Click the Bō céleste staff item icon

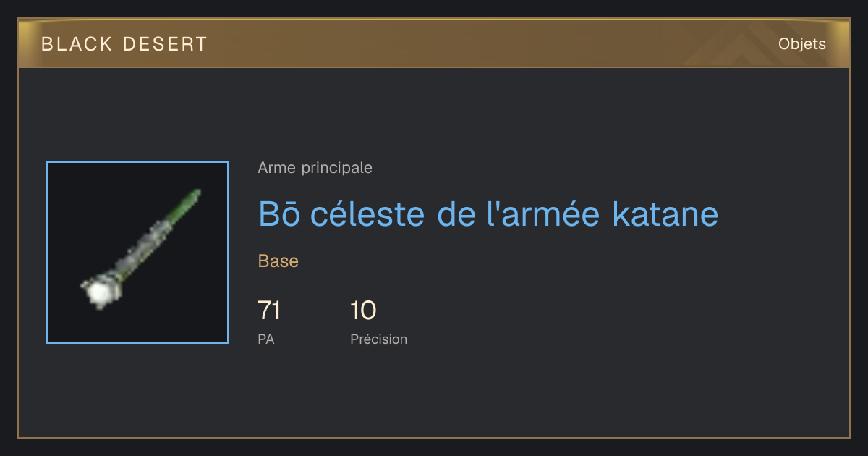pos(140,249)
